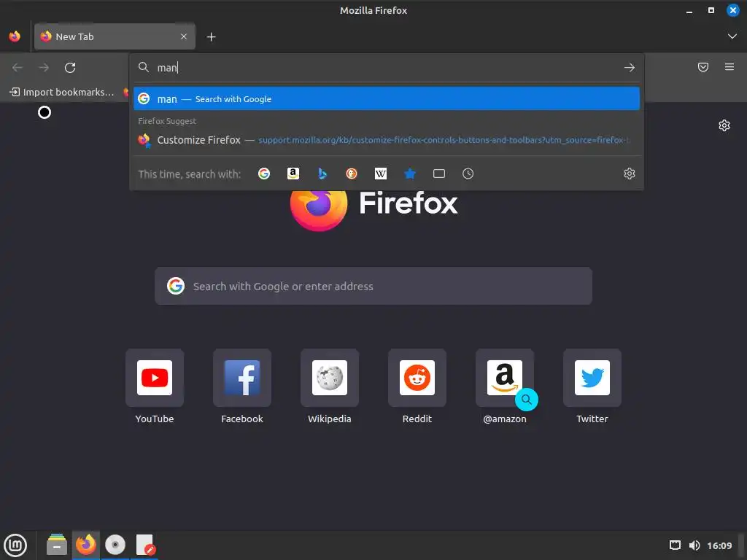
Task: Open the volume tray icon
Action: tap(694, 545)
